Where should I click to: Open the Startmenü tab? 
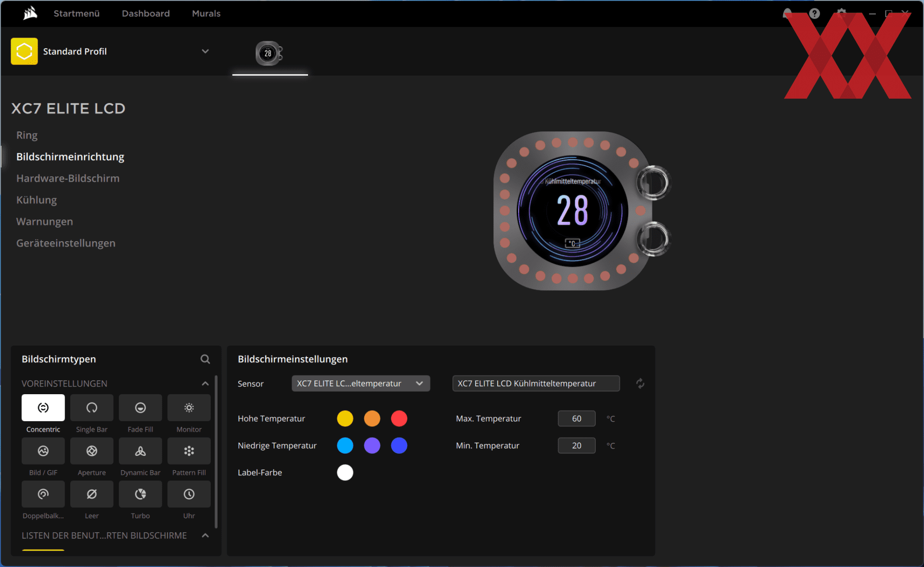click(77, 13)
